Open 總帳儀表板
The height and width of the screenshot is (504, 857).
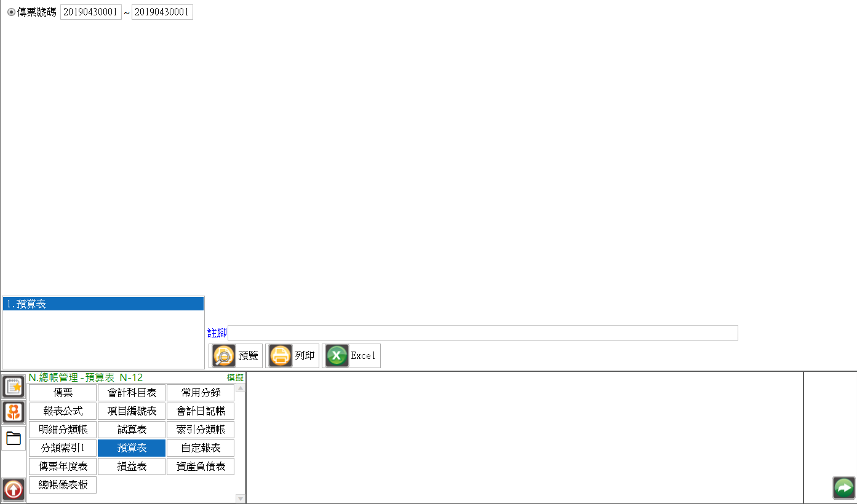click(63, 485)
